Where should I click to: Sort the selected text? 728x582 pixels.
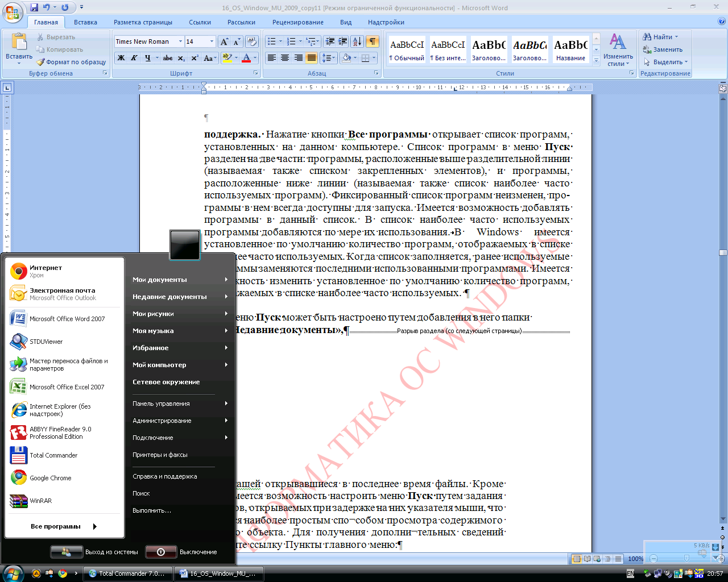[x=357, y=41]
